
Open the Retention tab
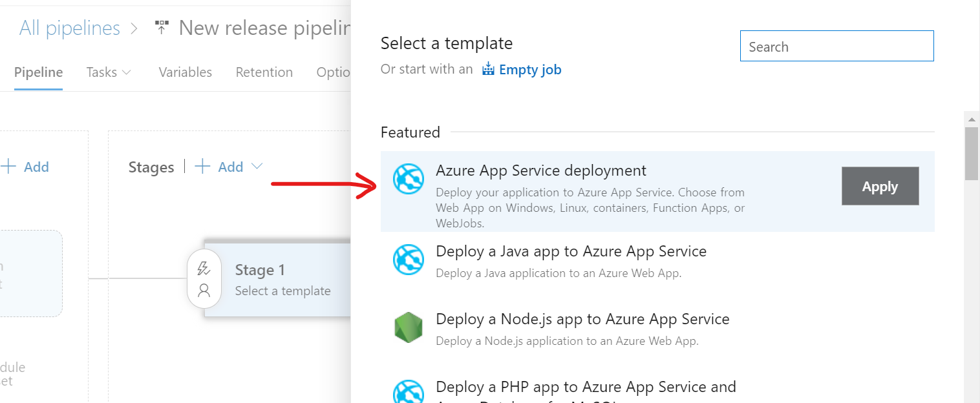click(264, 72)
